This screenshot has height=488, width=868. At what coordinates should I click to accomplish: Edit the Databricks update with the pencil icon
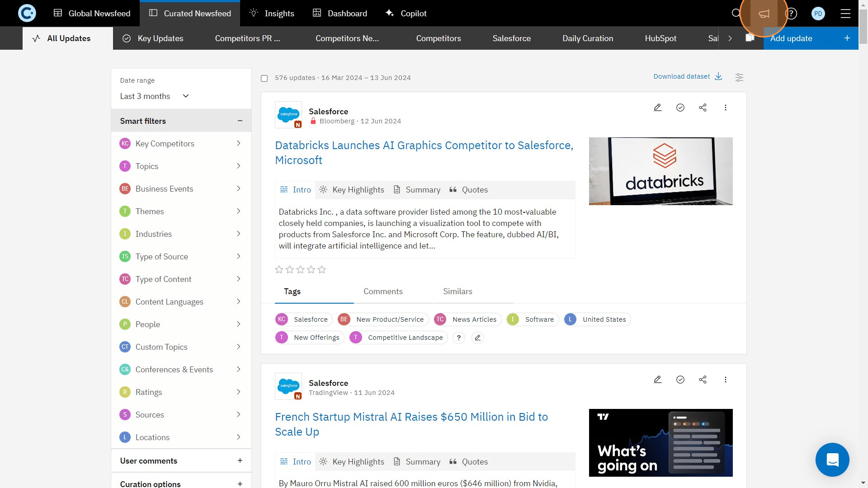point(657,108)
